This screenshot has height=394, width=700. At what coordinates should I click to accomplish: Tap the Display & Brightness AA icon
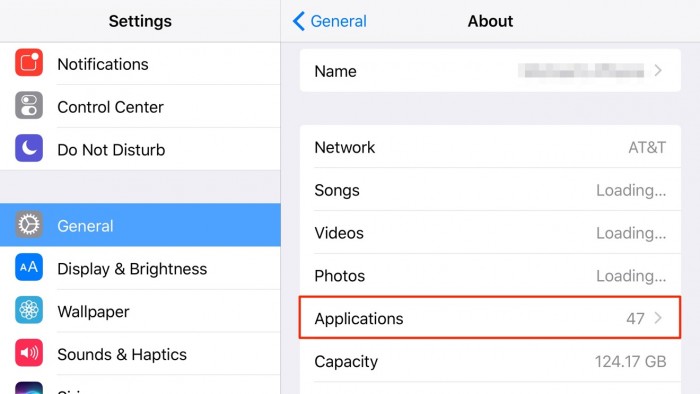pyautogui.click(x=29, y=267)
